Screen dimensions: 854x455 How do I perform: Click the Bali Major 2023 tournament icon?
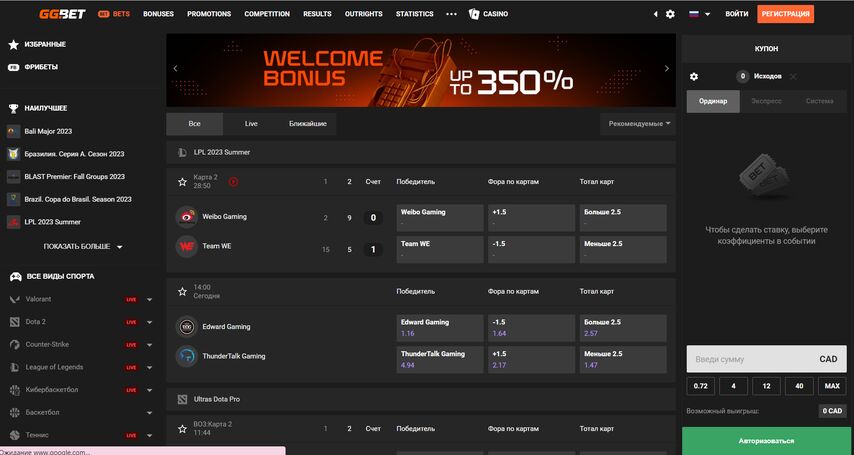14,131
